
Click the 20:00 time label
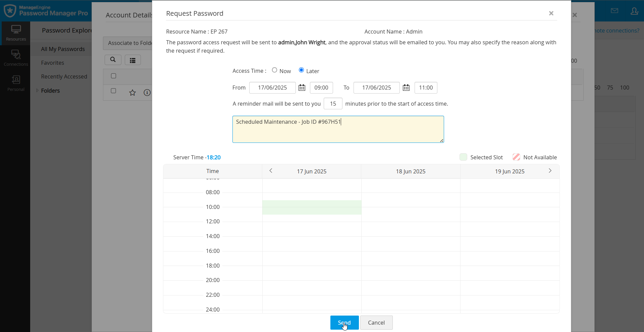coord(213,280)
